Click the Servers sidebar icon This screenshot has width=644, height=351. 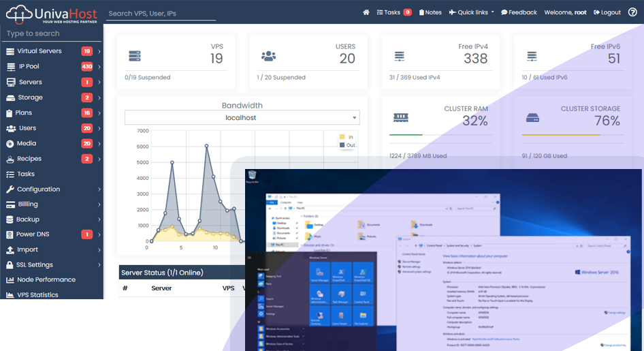tap(11, 82)
